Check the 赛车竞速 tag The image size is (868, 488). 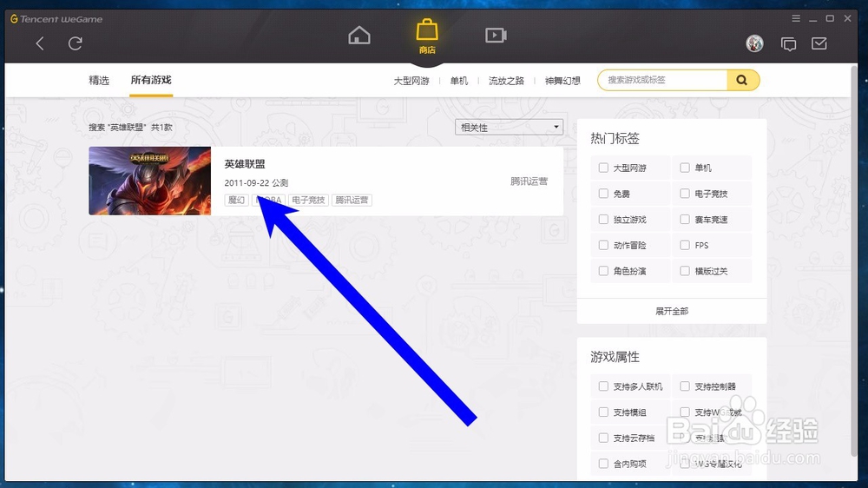click(x=685, y=220)
